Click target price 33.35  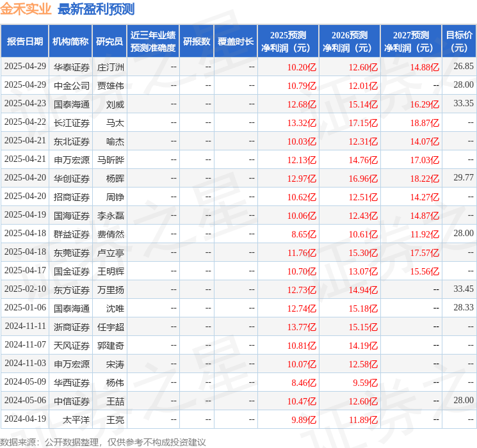click(464, 103)
